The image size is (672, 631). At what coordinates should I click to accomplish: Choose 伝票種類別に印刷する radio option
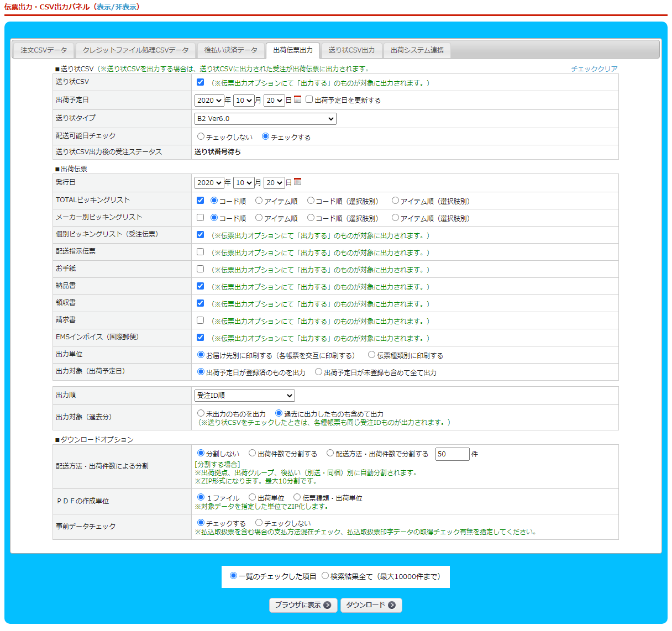point(372,355)
